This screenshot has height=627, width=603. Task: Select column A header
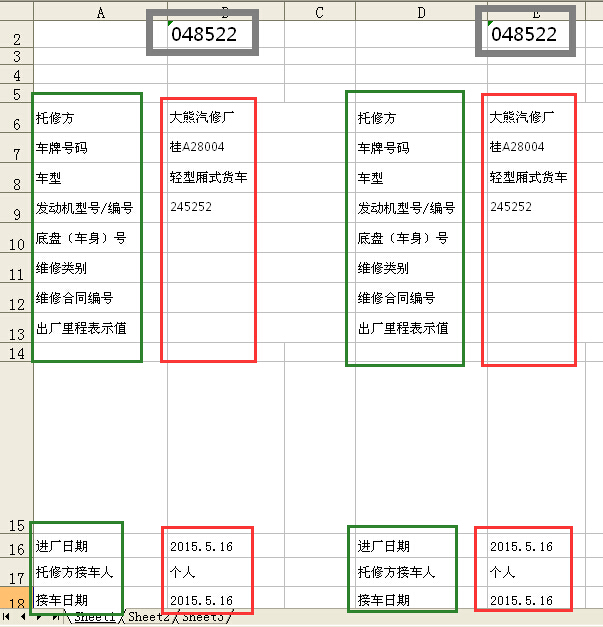click(100, 11)
